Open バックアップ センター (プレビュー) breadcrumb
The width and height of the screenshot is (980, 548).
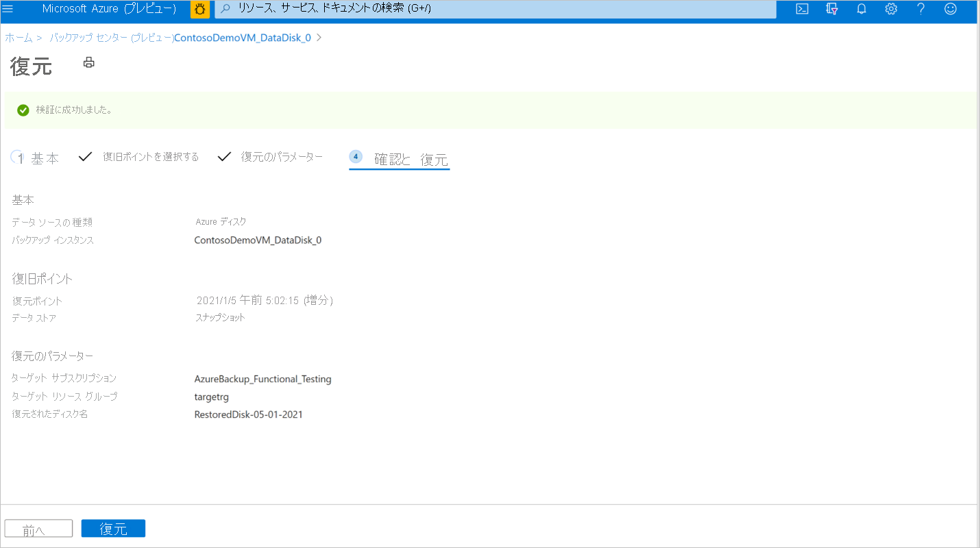tap(112, 38)
